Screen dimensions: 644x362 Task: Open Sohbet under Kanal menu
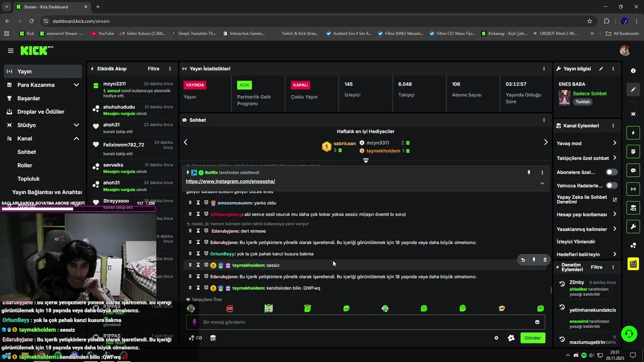pyautogui.click(x=27, y=152)
